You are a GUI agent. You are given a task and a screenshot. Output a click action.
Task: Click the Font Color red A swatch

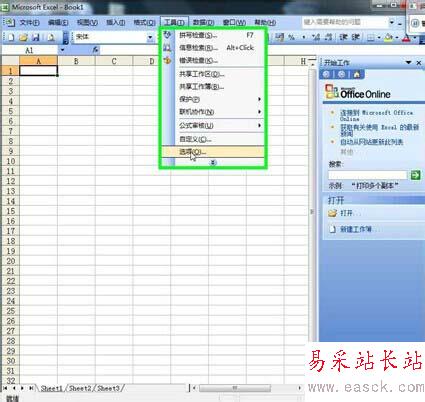pyautogui.click(x=406, y=38)
